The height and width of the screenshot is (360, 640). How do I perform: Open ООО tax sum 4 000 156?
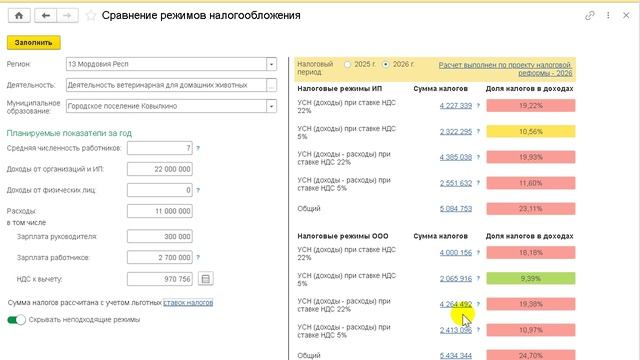(456, 253)
